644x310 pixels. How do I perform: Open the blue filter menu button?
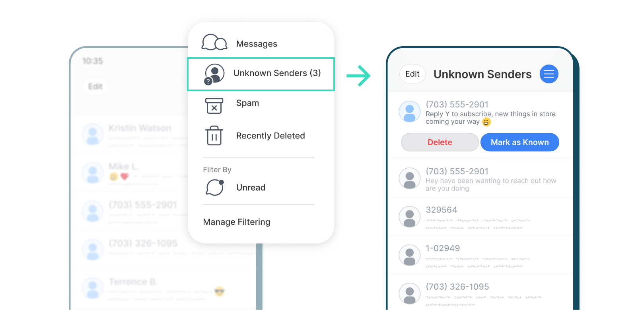(549, 74)
